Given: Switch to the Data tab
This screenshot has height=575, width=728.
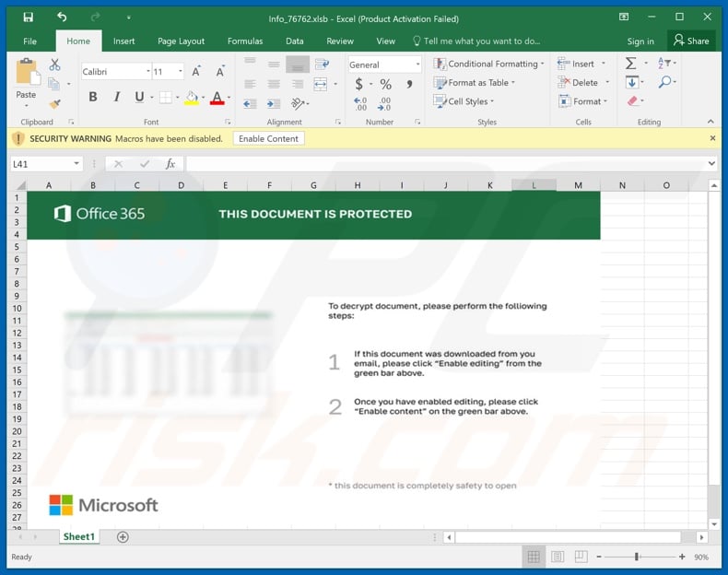Looking at the screenshot, I should (x=295, y=41).
